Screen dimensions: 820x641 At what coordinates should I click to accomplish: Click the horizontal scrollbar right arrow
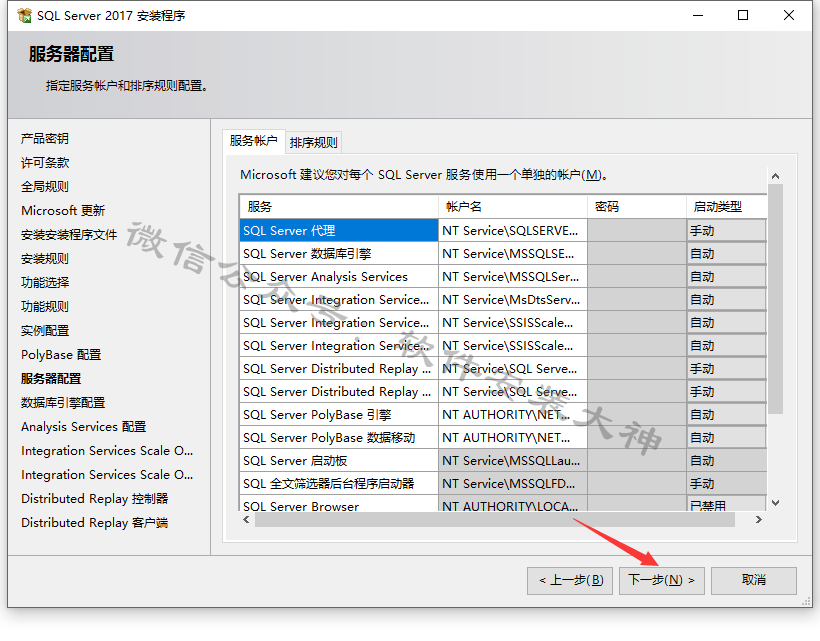[x=759, y=520]
